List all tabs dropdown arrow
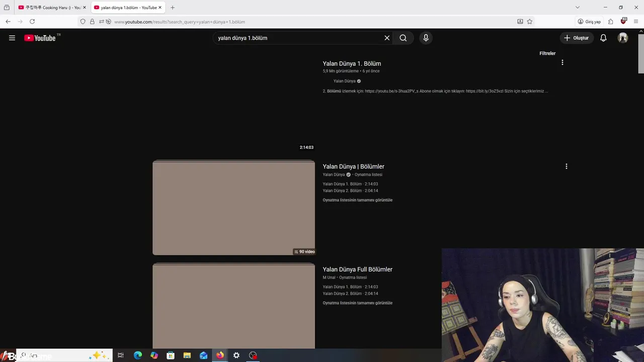644x362 pixels. point(578,8)
